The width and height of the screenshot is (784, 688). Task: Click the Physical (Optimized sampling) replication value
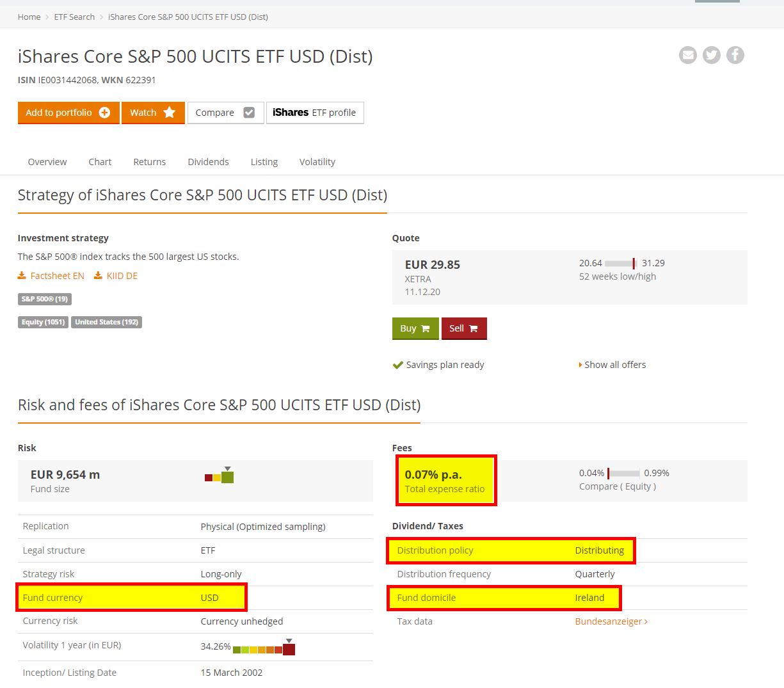click(x=263, y=527)
